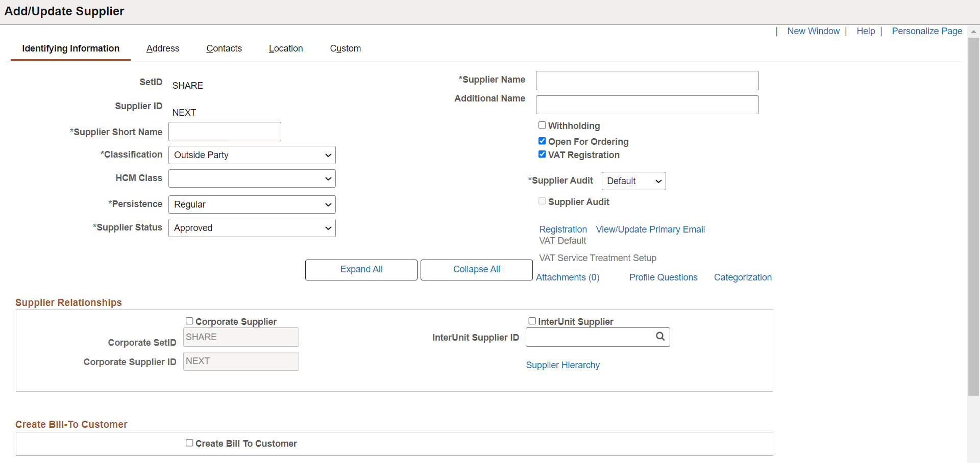Click the Add/Update Supplier page title
Image resolution: width=980 pixels, height=463 pixels.
click(x=64, y=11)
